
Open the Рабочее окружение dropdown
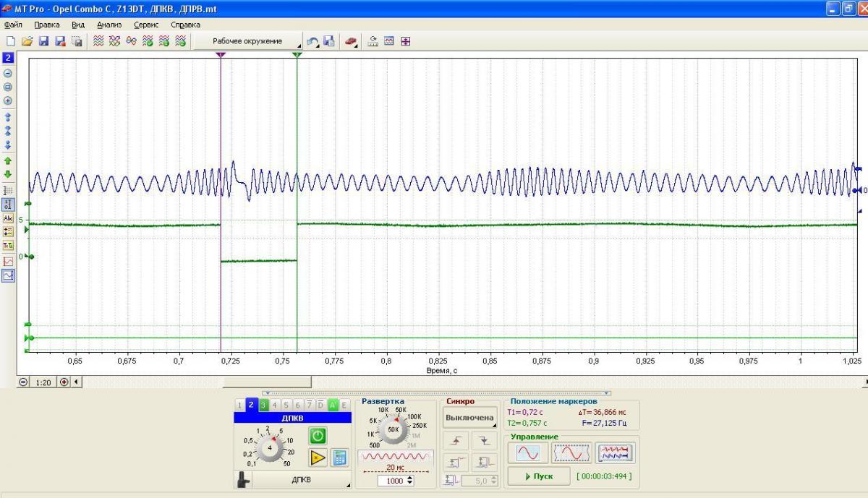click(247, 41)
